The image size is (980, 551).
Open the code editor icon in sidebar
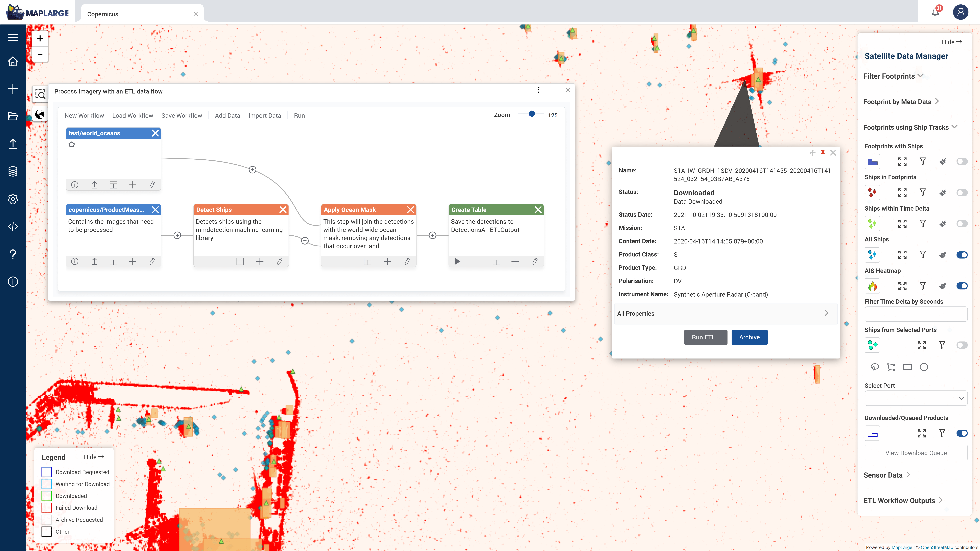13,227
